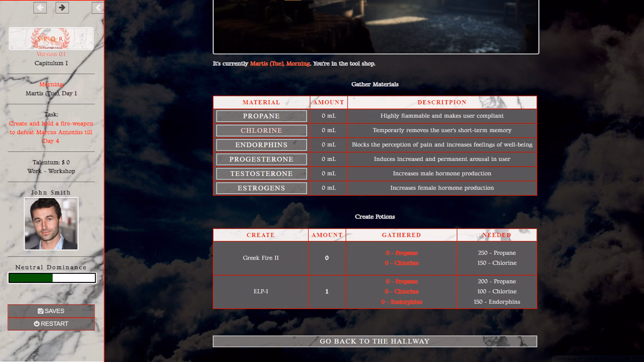Click the RESTART button
Image resolution: width=644 pixels, height=362 pixels.
pyautogui.click(x=51, y=324)
